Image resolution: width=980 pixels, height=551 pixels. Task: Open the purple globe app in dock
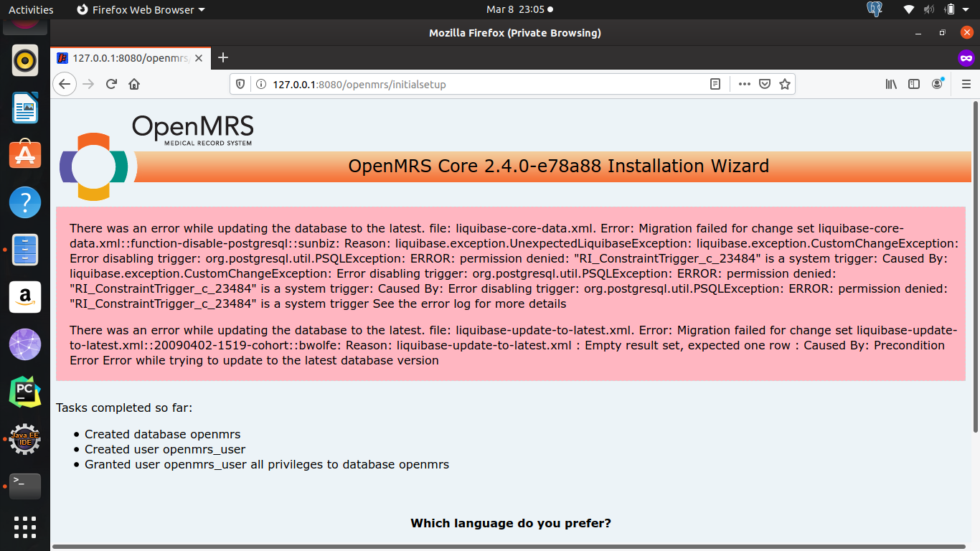tap(25, 344)
